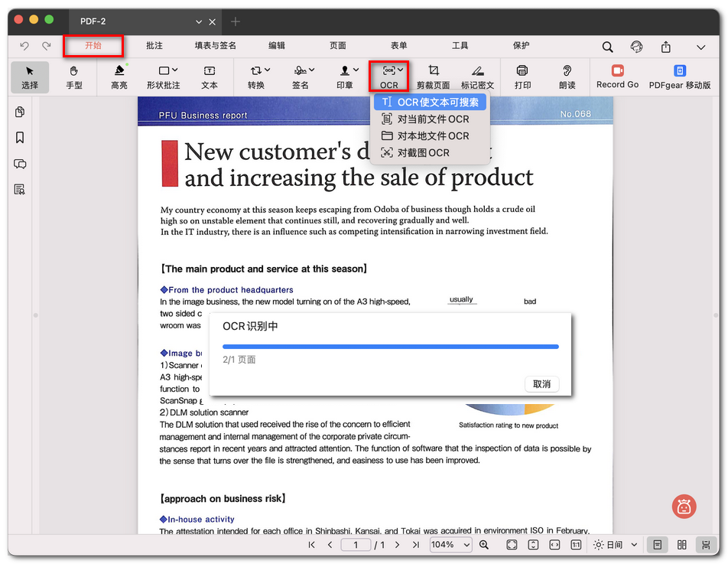Start 朗读 read-aloud feature
The image size is (728, 564).
(x=567, y=77)
